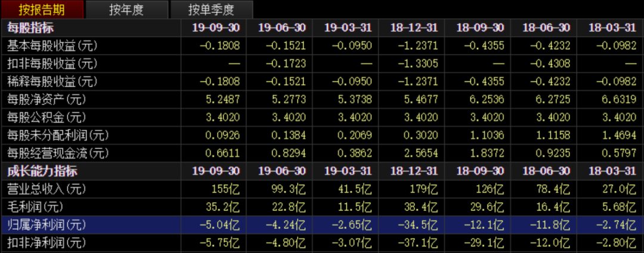Viewport: 644px width, 253px height.
Task: Select the 每股经营现金流(元) row label
Action: coord(58,154)
